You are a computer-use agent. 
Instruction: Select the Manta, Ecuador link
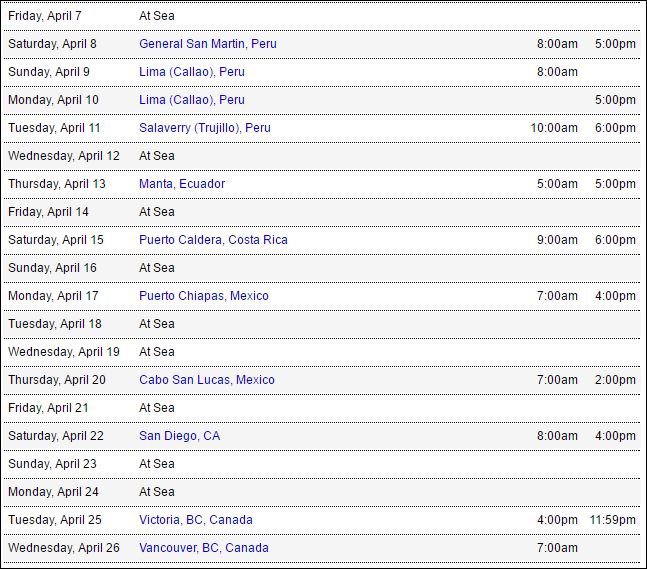pos(182,184)
